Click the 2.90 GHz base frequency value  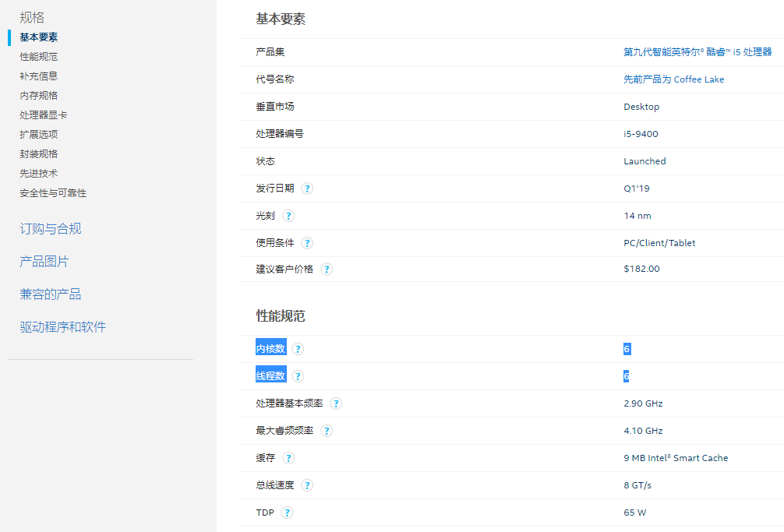[x=643, y=403]
